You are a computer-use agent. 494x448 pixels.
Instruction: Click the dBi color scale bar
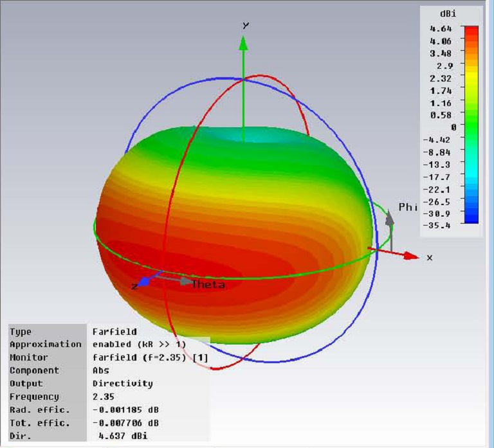click(471, 125)
